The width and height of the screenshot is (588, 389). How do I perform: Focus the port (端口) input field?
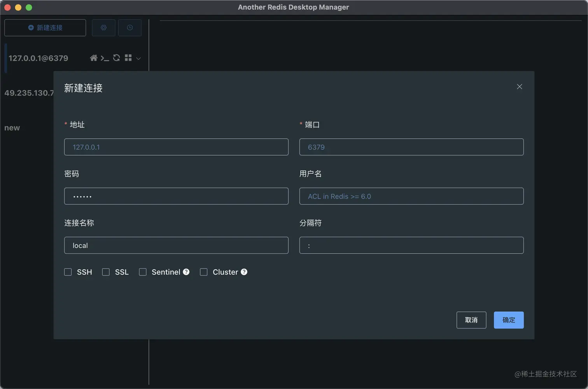(411, 147)
